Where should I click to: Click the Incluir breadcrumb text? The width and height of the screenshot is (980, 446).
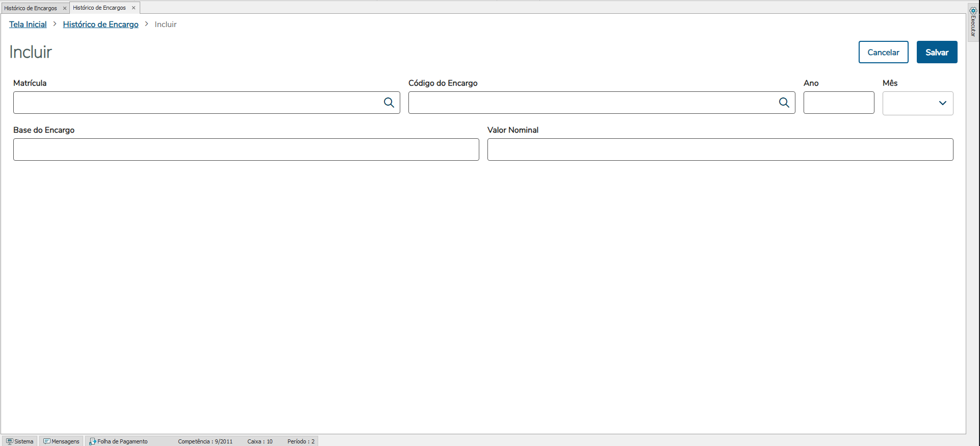[166, 24]
